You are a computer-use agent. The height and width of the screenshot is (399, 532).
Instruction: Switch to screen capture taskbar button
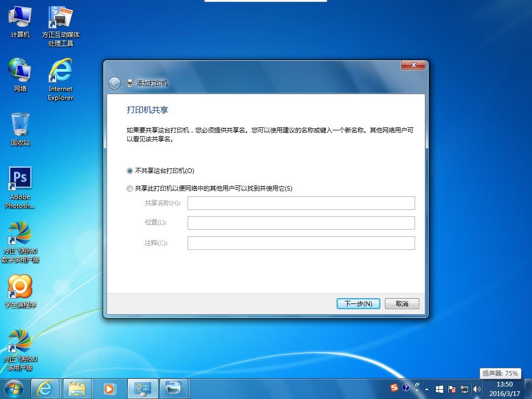coord(174,389)
